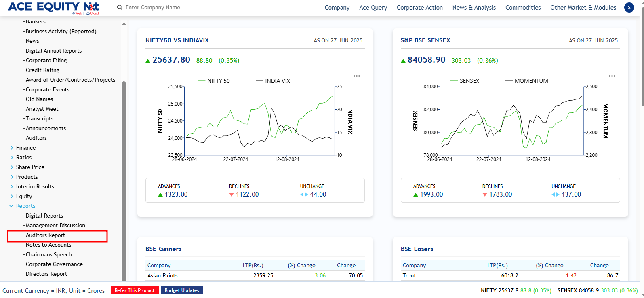This screenshot has width=644, height=298.
Task: Open Auditors Report in sidebar
Action: (x=45, y=235)
